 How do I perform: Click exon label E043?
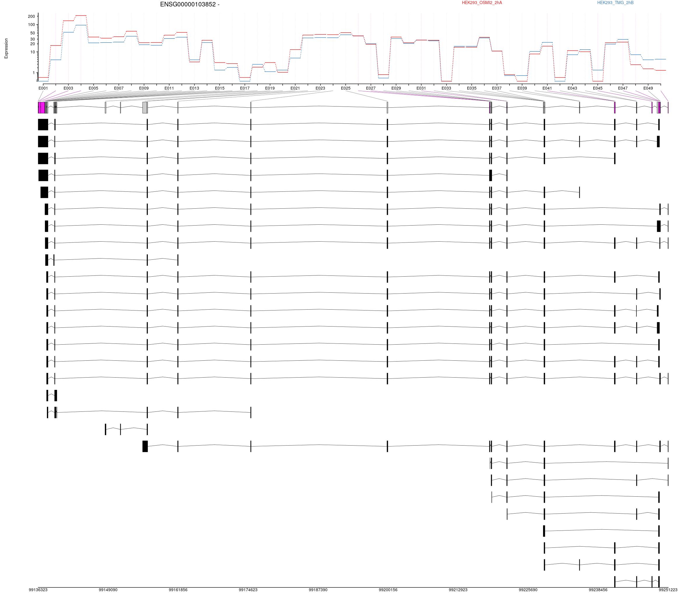[x=572, y=88]
